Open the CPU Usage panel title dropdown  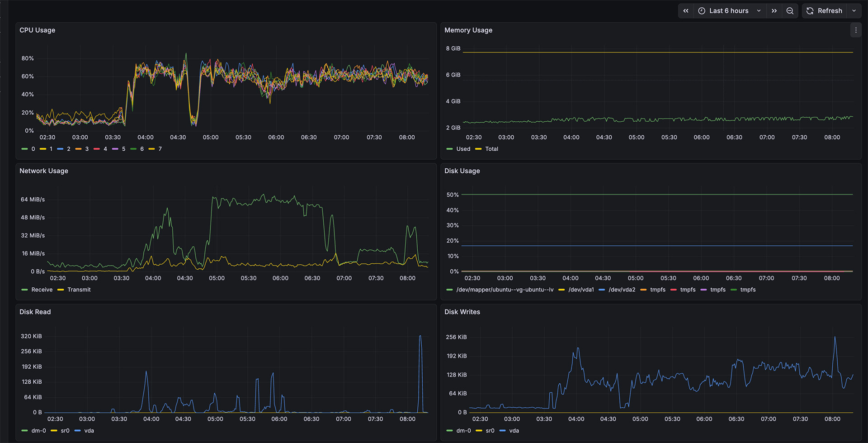[x=37, y=30]
